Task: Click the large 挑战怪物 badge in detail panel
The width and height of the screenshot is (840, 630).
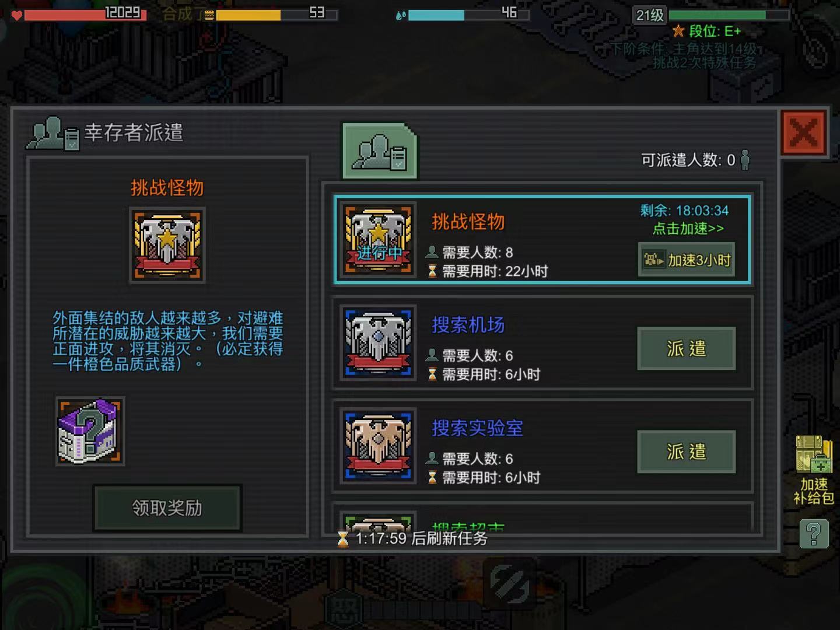Action: [x=167, y=245]
